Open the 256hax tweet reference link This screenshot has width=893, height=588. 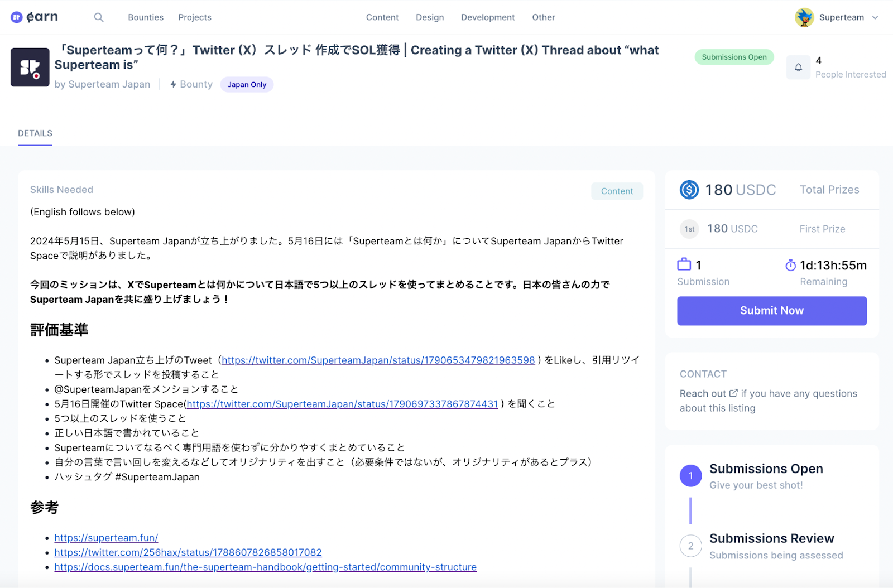pyautogui.click(x=188, y=552)
